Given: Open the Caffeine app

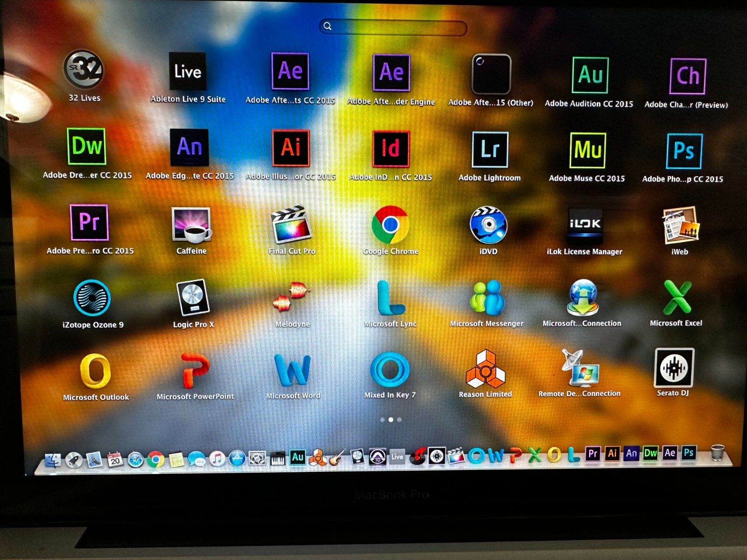Looking at the screenshot, I should pos(191,225).
